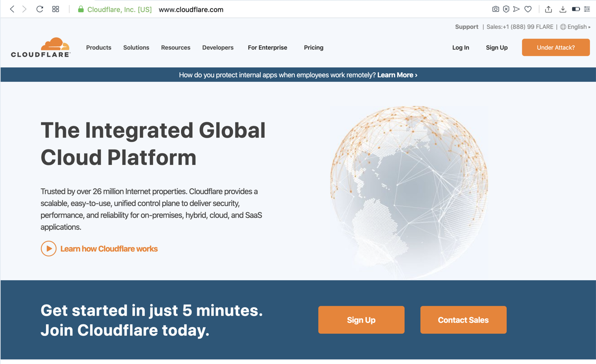This screenshot has height=364, width=596.
Task: Open the Learn how Cloudflare works link
Action: click(109, 249)
